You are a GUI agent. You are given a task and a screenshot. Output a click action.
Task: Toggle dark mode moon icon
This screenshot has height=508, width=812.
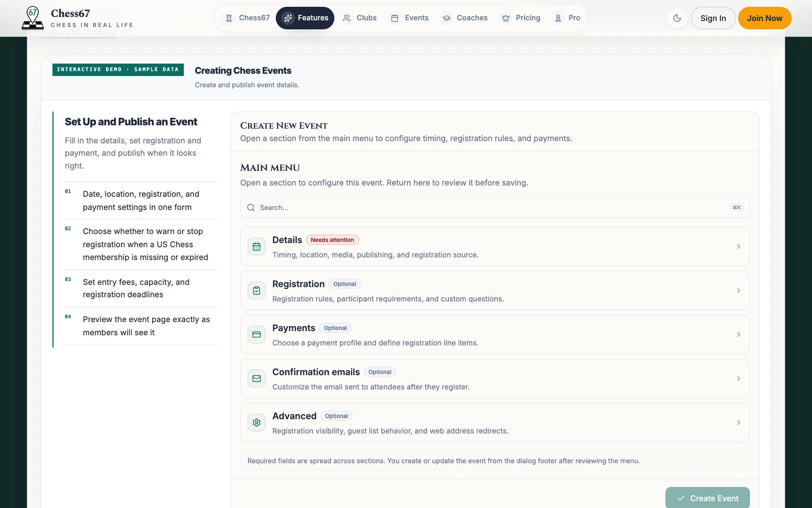click(677, 18)
